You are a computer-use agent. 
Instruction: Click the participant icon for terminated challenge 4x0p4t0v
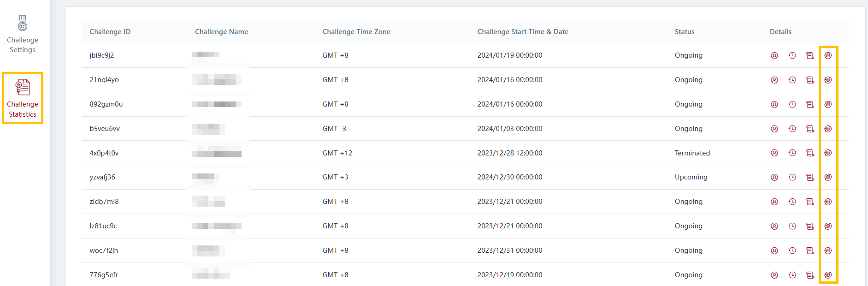[x=774, y=153]
